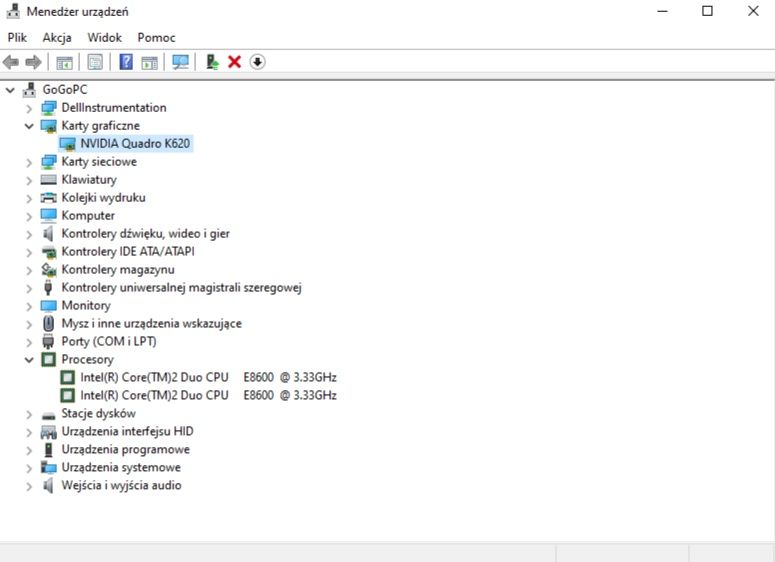Select 'Porty (COM i LPT)' row text
Viewport: 775px width, 562px height.
pyautogui.click(x=109, y=342)
